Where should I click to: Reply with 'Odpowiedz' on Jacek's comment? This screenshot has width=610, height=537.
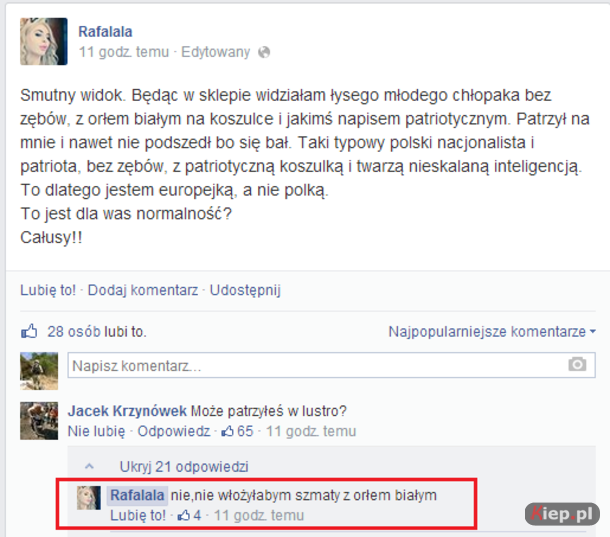tap(174, 431)
